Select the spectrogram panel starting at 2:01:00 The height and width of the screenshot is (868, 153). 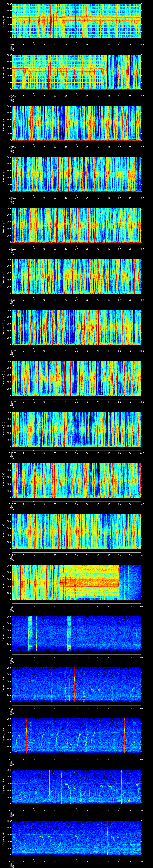77,21
